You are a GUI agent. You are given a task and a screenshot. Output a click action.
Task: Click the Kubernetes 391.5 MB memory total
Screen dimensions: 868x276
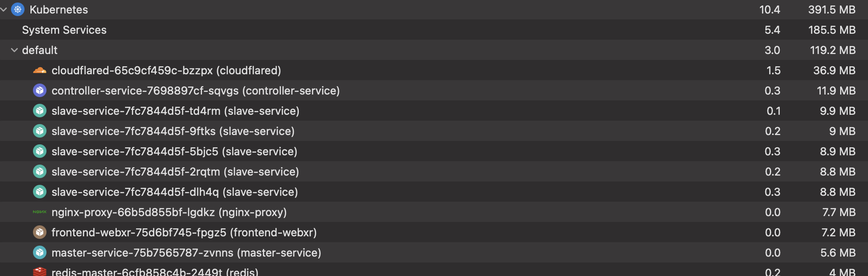[832, 10]
